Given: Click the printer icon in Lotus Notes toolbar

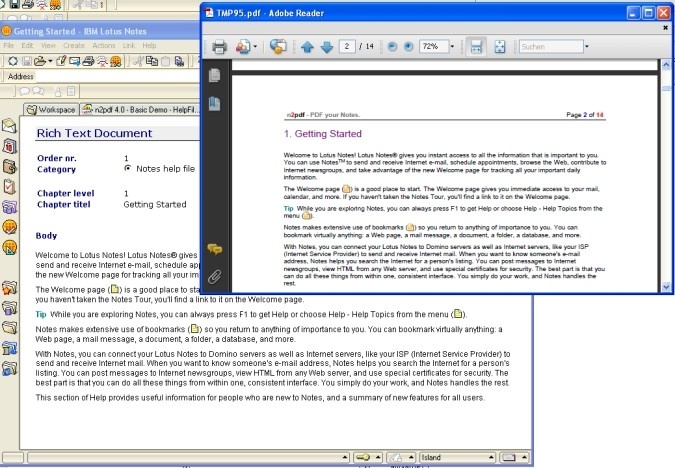Looking at the screenshot, I should [x=88, y=61].
